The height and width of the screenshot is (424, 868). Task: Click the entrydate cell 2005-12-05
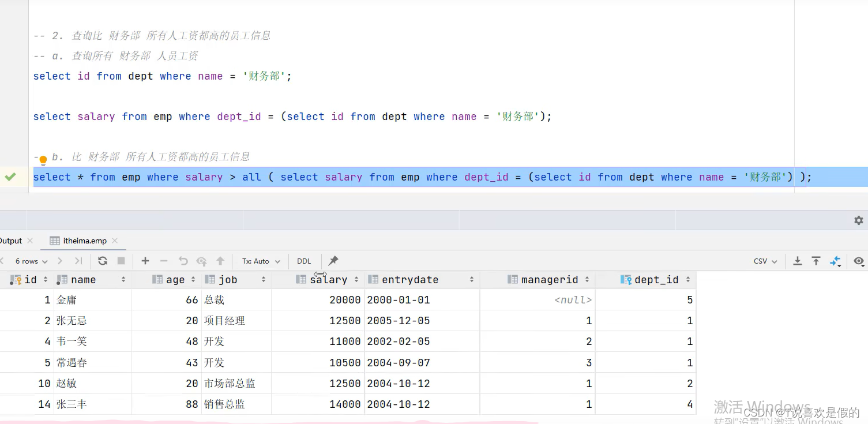coord(422,321)
